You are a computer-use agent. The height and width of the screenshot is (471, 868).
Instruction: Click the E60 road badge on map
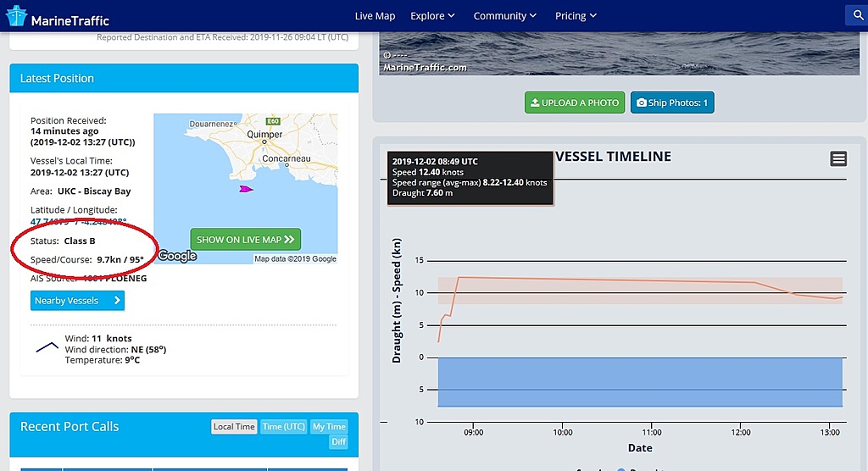[x=273, y=121]
